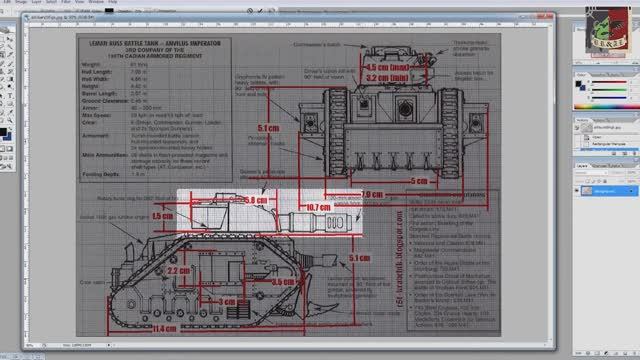The height and width of the screenshot is (360, 640).
Task: Select the Zoom tool
Action: pyautogui.click(x=10, y=120)
